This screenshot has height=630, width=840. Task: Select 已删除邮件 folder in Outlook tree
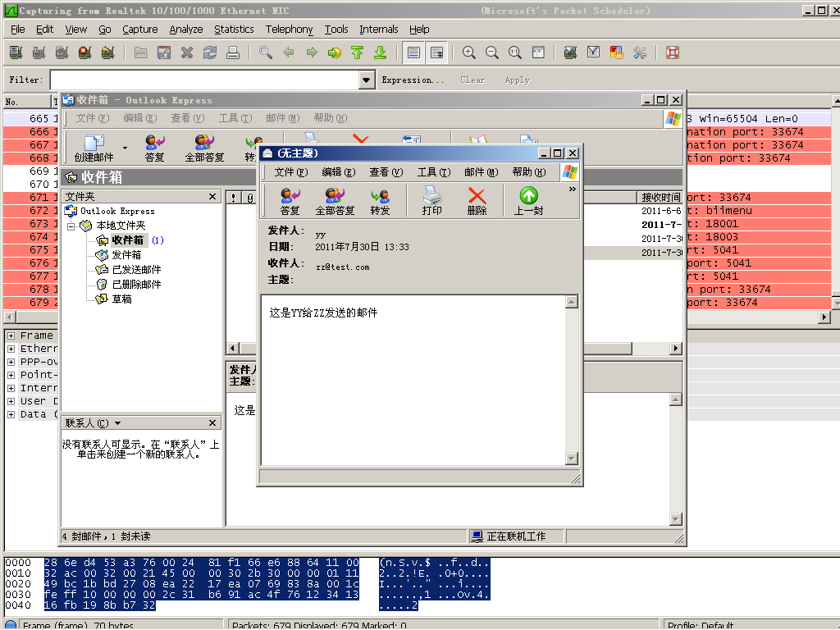click(136, 285)
